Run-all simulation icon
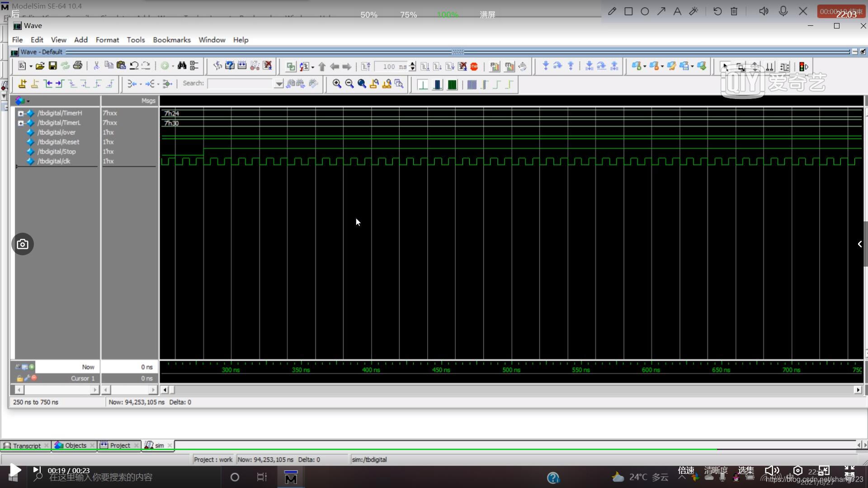Screen dimensions: 868x488 450,67
